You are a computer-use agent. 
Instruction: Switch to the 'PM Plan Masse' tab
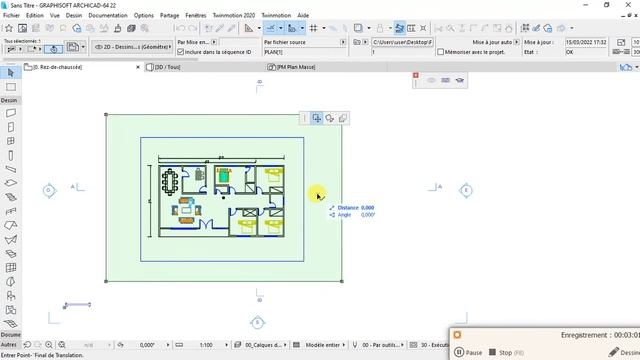296,67
